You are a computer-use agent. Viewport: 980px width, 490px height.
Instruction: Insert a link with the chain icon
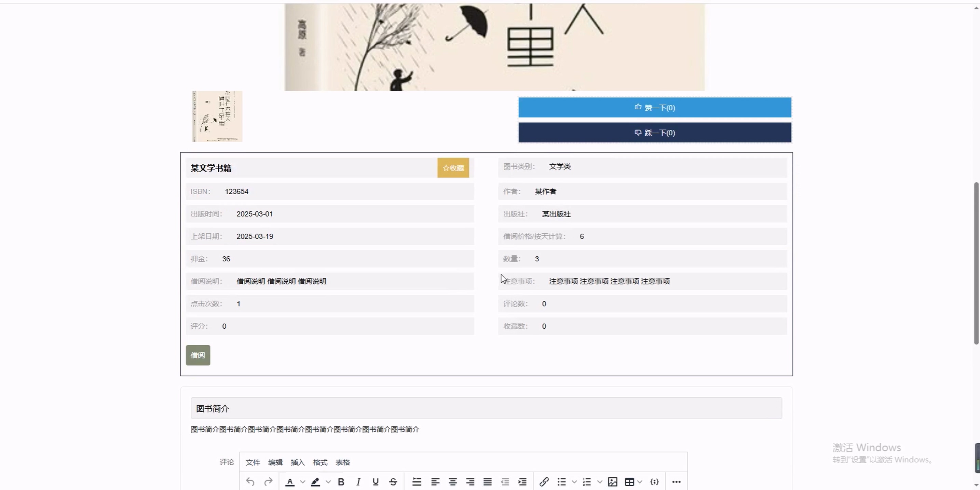click(544, 482)
